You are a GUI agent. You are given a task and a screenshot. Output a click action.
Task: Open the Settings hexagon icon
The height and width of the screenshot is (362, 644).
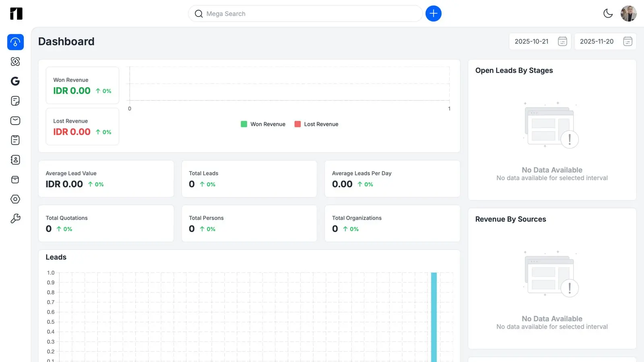(15, 199)
